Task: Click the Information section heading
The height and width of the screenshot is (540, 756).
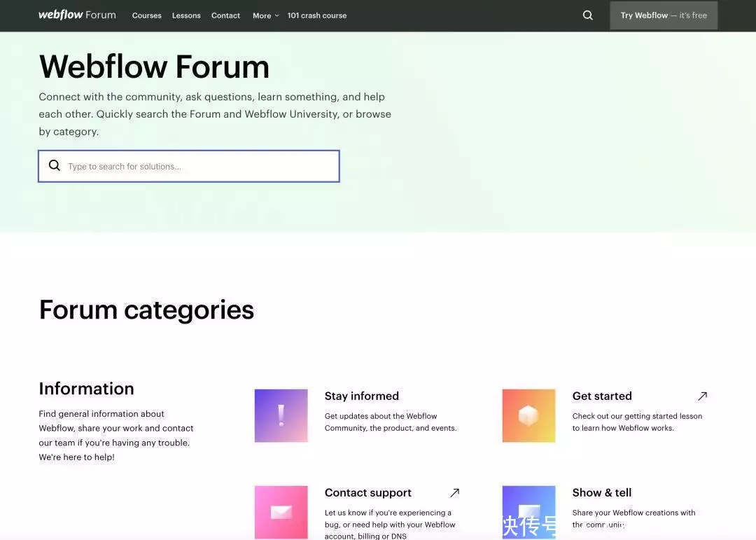Action: 86,389
